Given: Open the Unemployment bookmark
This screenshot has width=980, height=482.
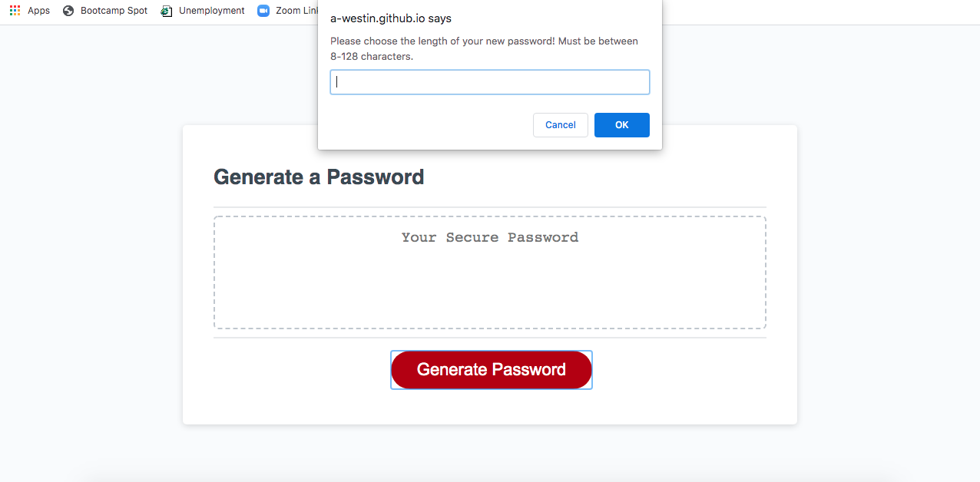Looking at the screenshot, I should pos(210,11).
